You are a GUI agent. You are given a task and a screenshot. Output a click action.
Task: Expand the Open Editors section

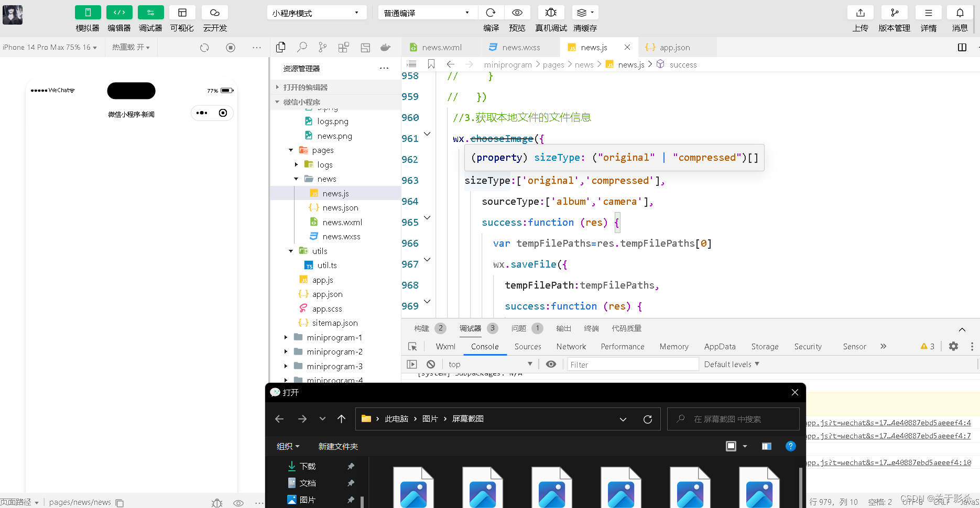tap(335, 87)
